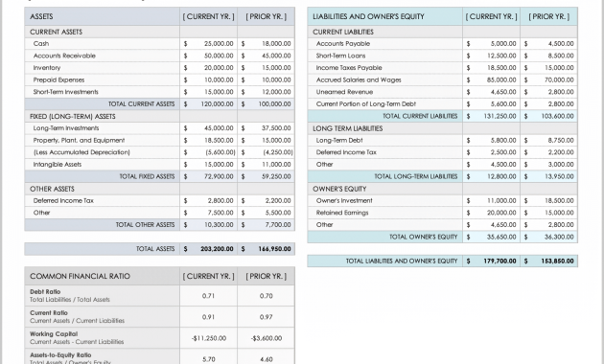Image resolution: width=604 pixels, height=364 pixels.
Task: Click Intangible Assets prior year 11,000.00
Action: (x=276, y=165)
